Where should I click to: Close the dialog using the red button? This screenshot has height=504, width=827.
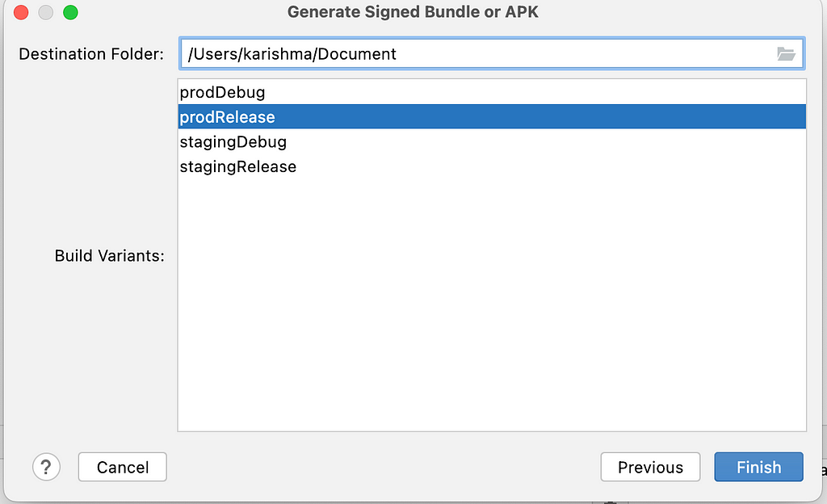(21, 12)
